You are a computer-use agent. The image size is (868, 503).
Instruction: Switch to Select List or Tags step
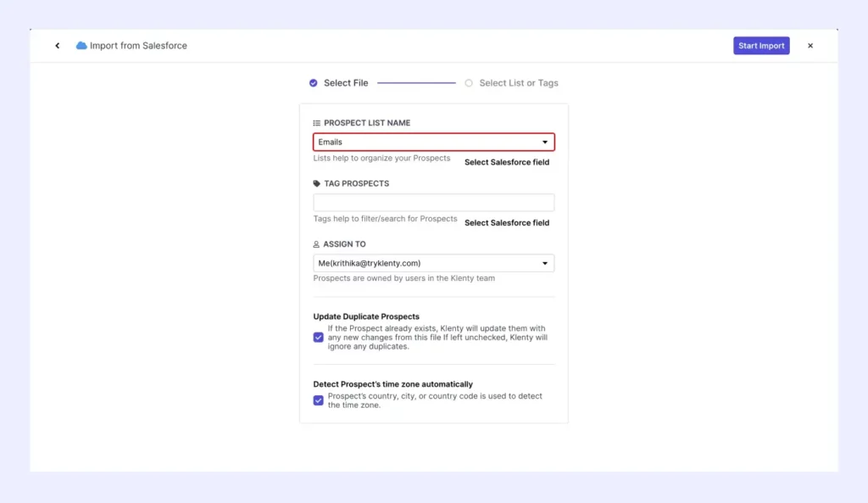[x=519, y=83]
